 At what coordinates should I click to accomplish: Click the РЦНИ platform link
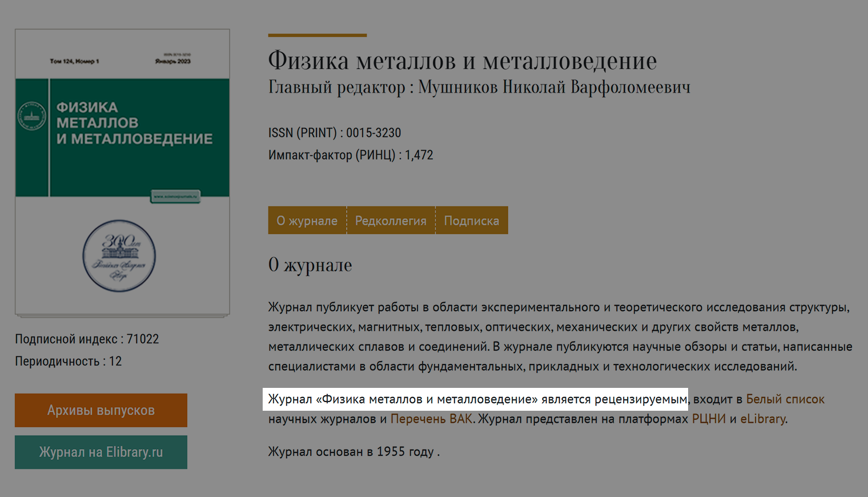pyautogui.click(x=710, y=419)
